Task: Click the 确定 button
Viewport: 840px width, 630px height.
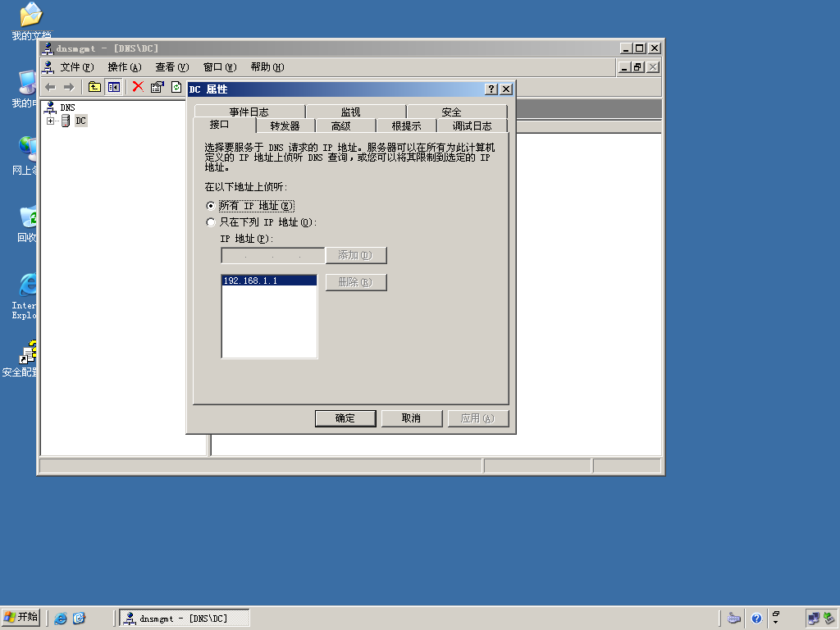Action: pyautogui.click(x=345, y=418)
